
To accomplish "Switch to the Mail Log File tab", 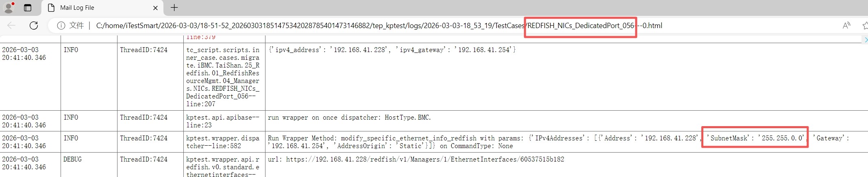I will coord(98,8).
